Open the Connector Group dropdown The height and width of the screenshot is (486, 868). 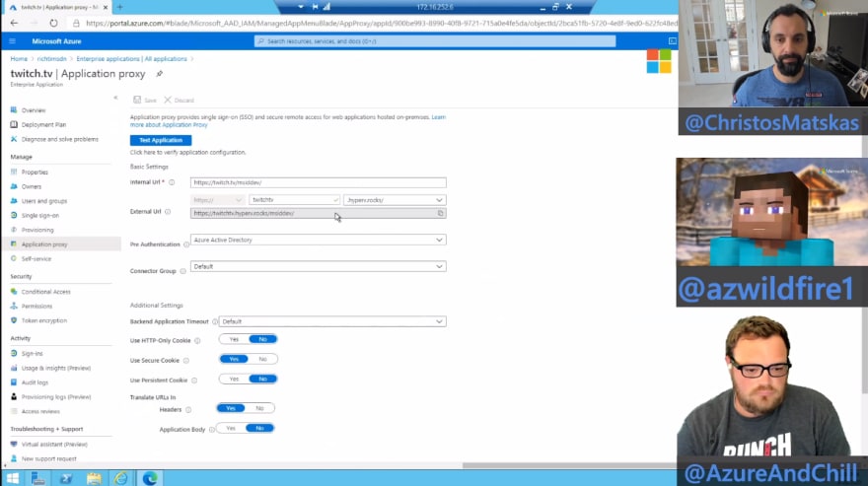tap(319, 266)
